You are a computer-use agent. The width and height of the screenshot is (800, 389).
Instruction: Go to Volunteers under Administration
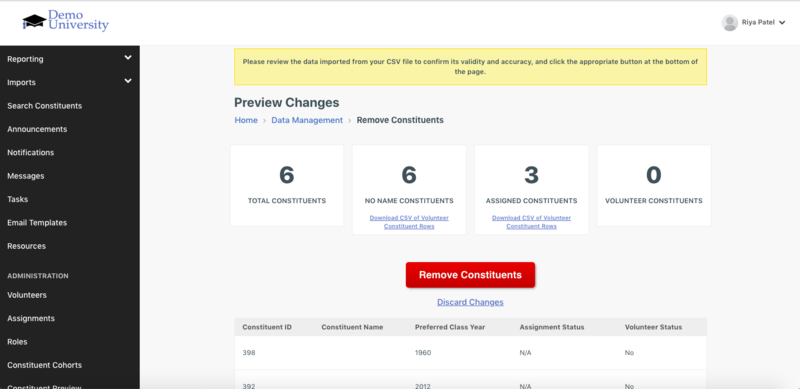(27, 295)
